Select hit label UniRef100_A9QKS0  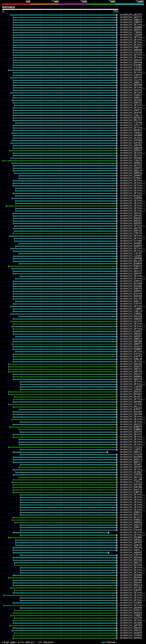(x=131, y=20)
